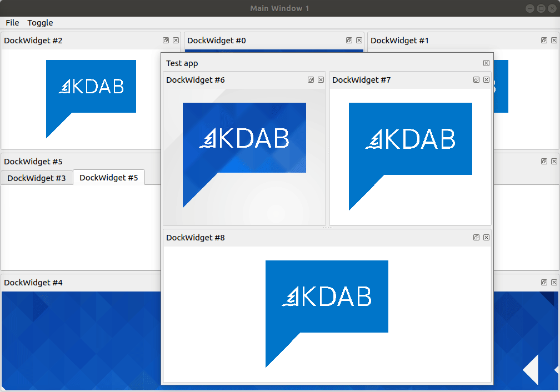Toggle floating on the bottom-right dock header
Image resolution: width=560 pixels, height=392 pixels.
[x=543, y=282]
